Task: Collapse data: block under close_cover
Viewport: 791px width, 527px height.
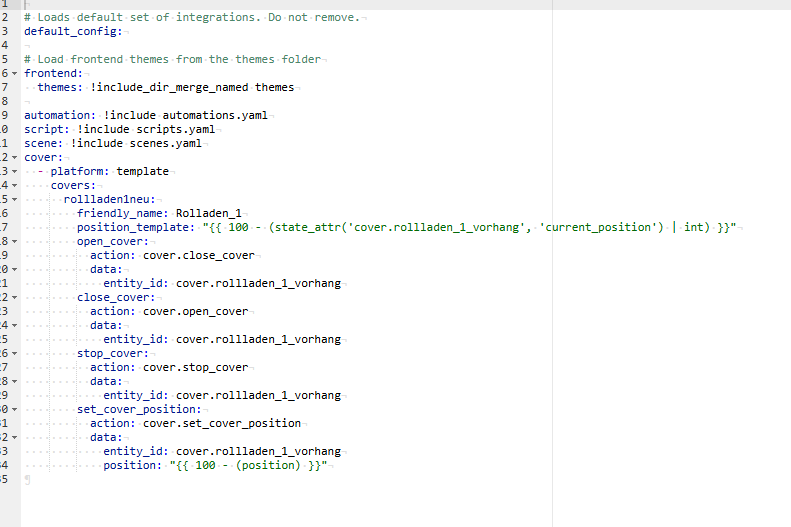Action: click(x=15, y=326)
